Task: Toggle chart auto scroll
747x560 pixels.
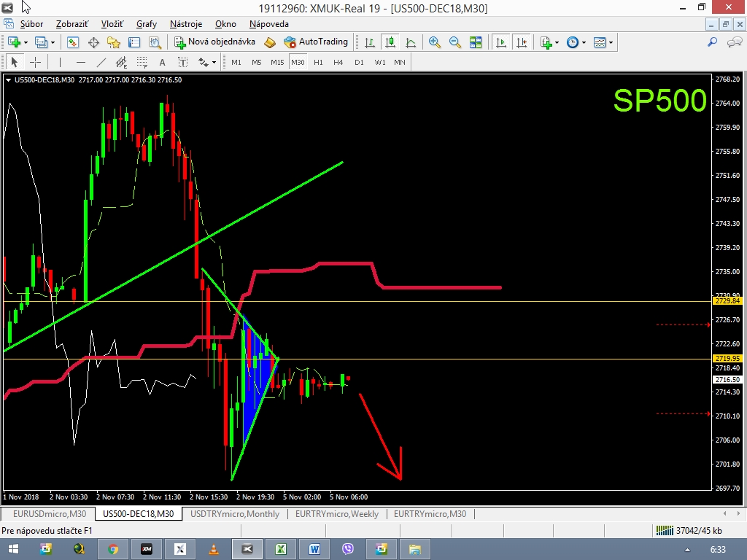Action: [500, 42]
